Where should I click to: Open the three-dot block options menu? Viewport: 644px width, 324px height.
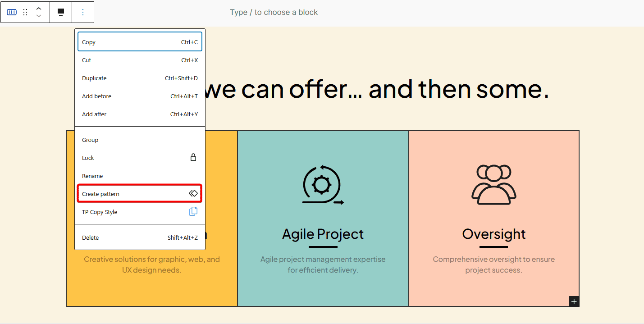[x=83, y=12]
